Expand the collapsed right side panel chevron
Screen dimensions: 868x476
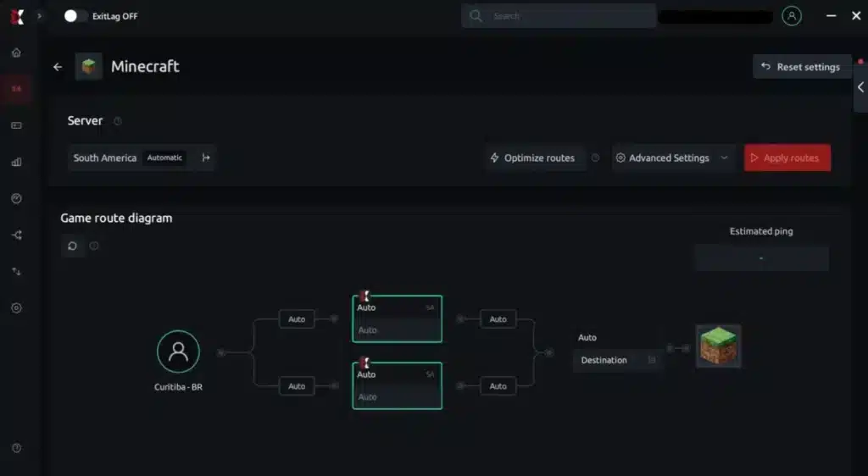pos(861,86)
